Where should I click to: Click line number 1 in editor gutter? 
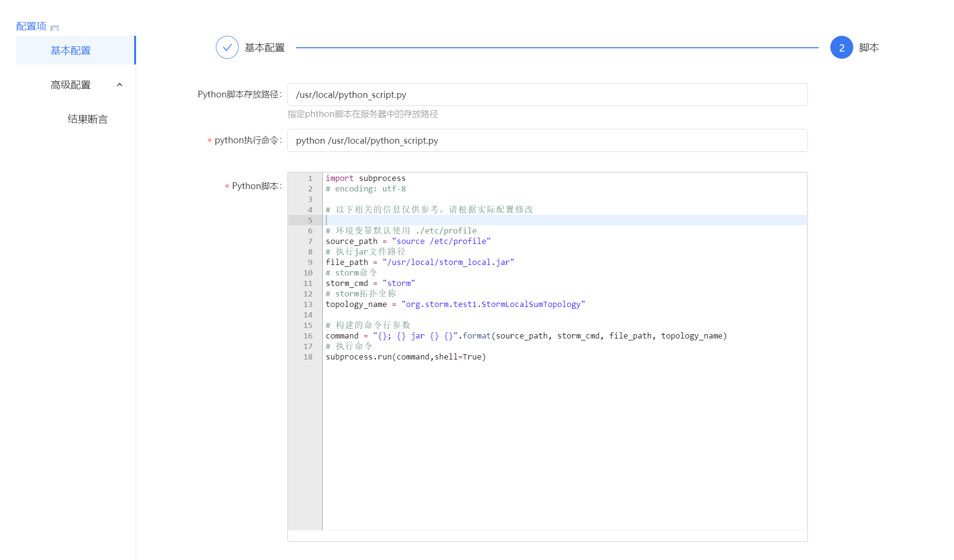click(310, 178)
